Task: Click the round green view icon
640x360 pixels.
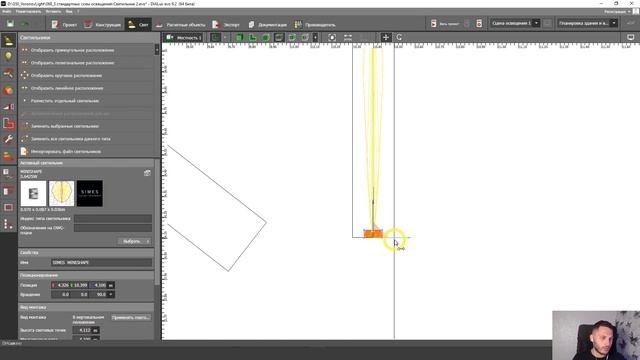Action: coord(266,38)
